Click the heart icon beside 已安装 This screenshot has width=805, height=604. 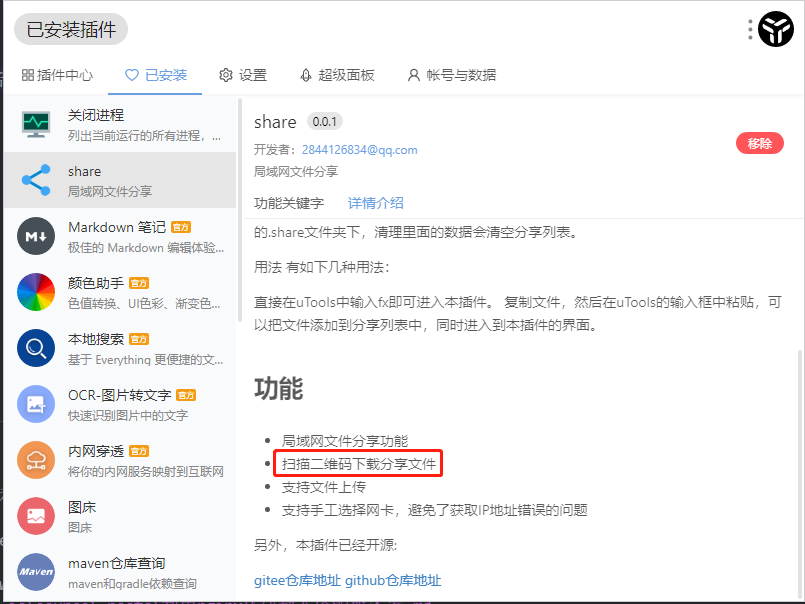pos(132,75)
